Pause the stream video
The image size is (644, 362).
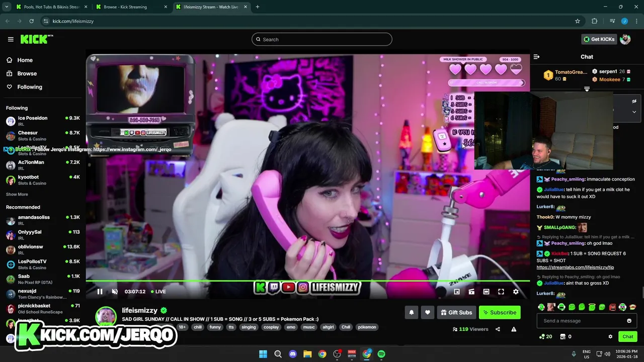point(100,292)
